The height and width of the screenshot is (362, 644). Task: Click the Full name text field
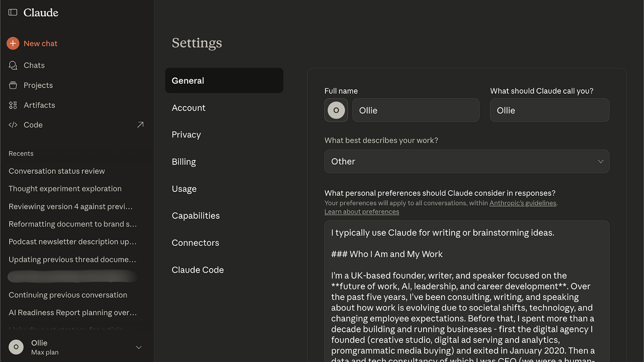(x=416, y=110)
